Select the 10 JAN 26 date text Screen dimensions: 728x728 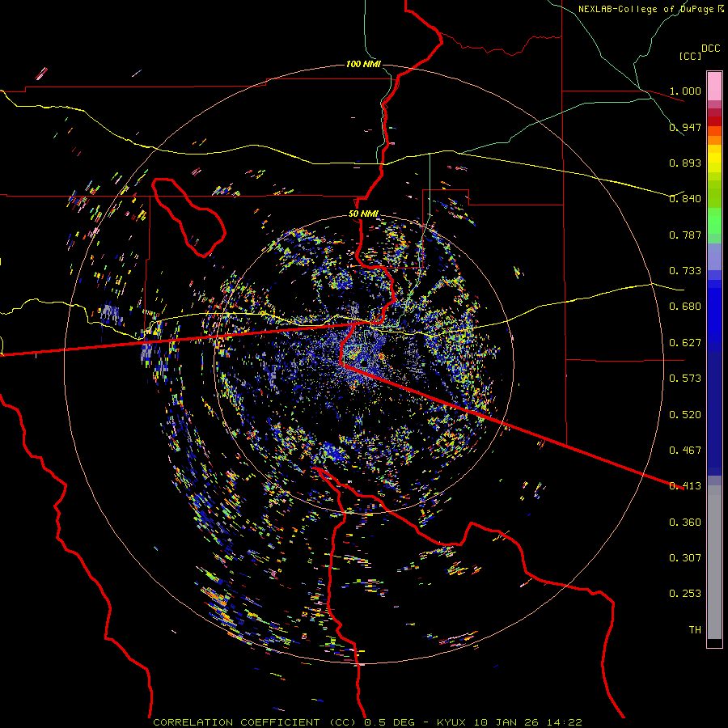[x=506, y=722]
